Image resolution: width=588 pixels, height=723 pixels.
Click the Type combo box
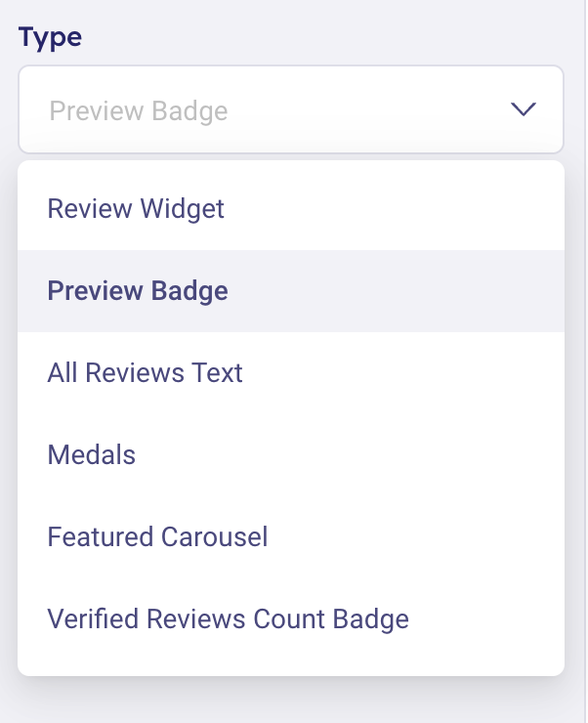click(x=290, y=109)
